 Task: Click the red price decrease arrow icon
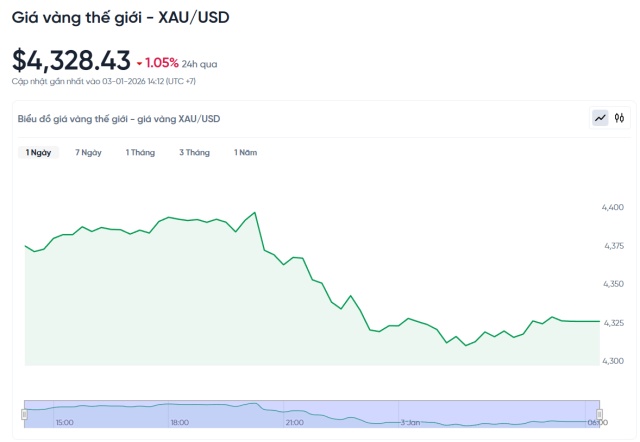click(140, 63)
